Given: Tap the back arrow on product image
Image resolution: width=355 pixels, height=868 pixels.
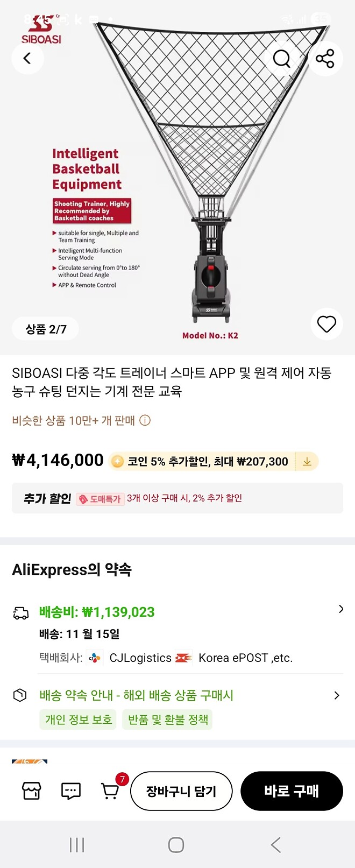Looking at the screenshot, I should coord(27,58).
